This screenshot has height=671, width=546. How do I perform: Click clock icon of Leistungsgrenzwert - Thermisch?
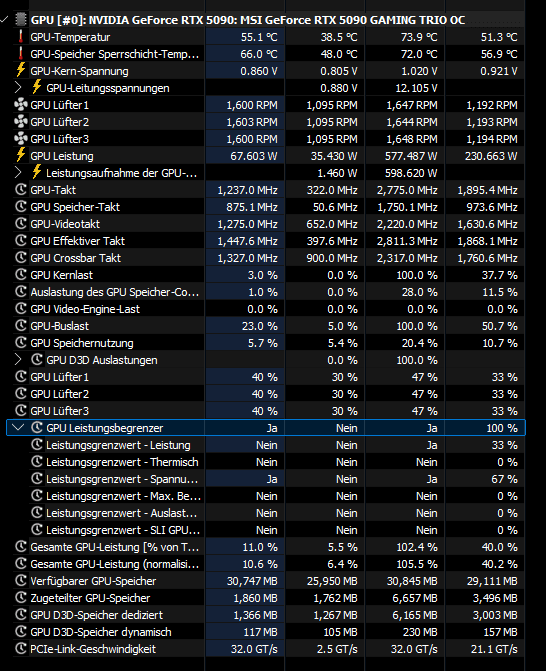[x=37, y=462]
